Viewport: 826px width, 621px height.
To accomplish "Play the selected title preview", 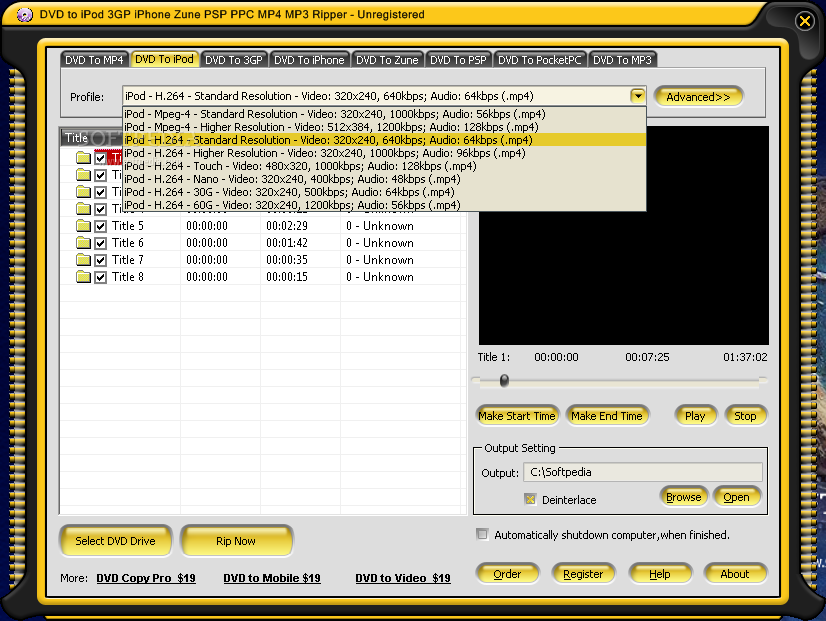I will [695, 416].
